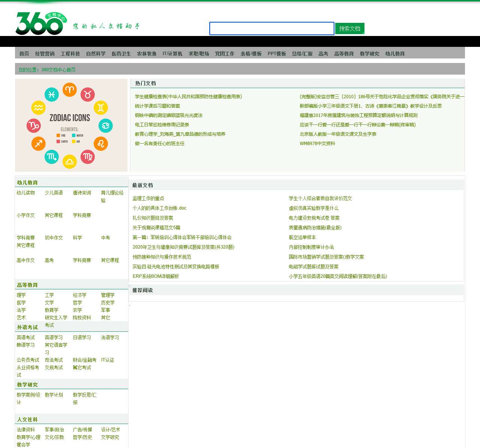Click the teal Scorpio zodiac icon

click(52, 156)
